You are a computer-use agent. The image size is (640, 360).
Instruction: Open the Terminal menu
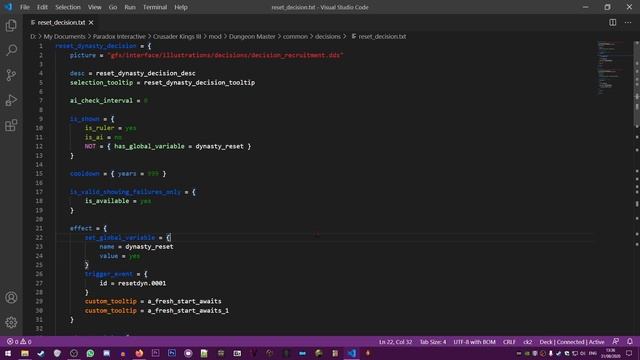155,7
